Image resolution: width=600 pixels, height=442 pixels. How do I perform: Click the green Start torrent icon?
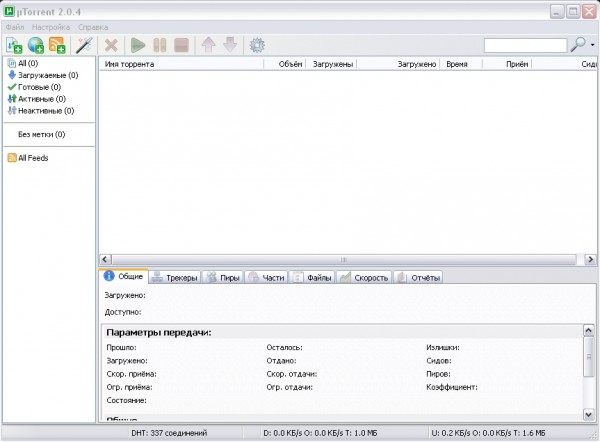[138, 45]
